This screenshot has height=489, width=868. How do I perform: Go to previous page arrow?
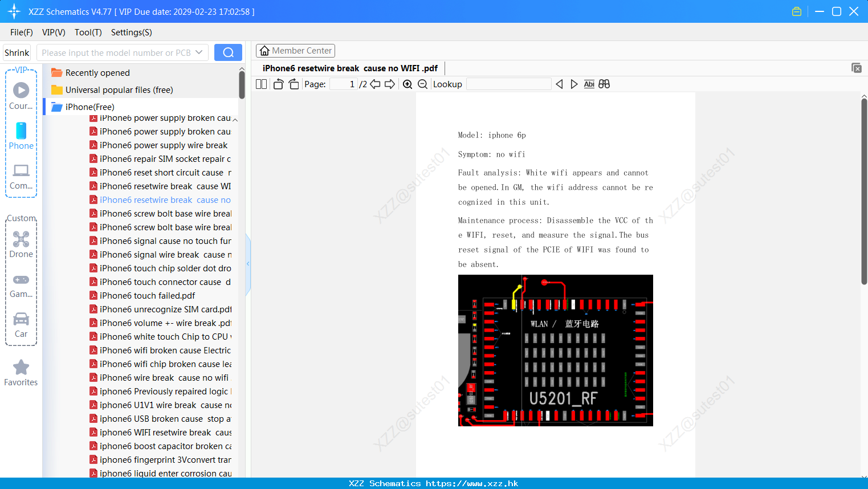pyautogui.click(x=375, y=84)
